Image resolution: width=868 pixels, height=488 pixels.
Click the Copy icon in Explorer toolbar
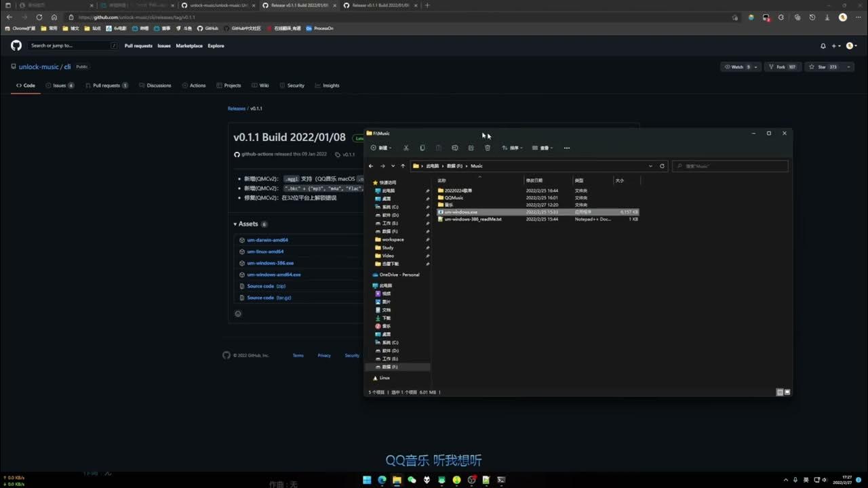coord(422,148)
